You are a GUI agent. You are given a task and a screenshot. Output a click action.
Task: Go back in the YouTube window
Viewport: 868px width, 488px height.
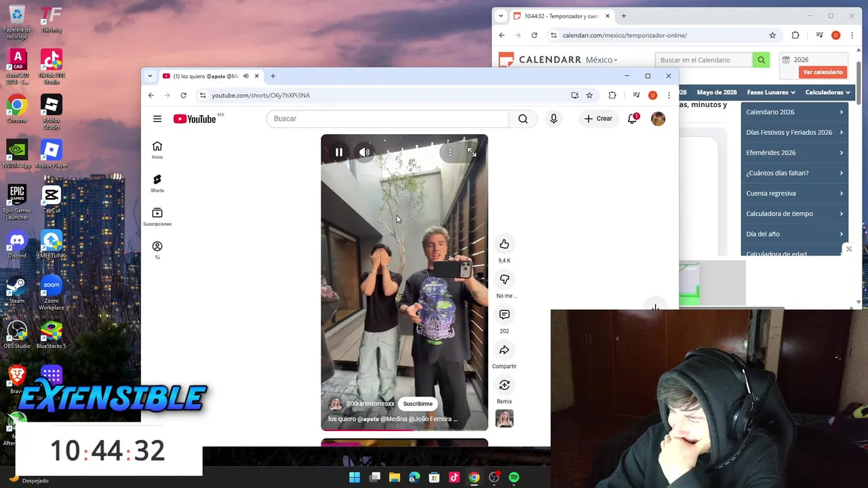(151, 96)
